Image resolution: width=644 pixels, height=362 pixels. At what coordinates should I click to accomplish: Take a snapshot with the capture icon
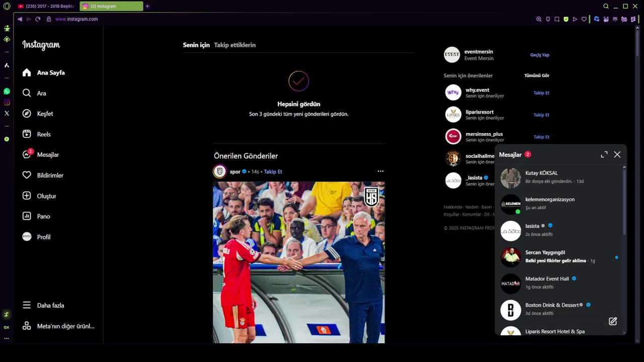click(557, 19)
